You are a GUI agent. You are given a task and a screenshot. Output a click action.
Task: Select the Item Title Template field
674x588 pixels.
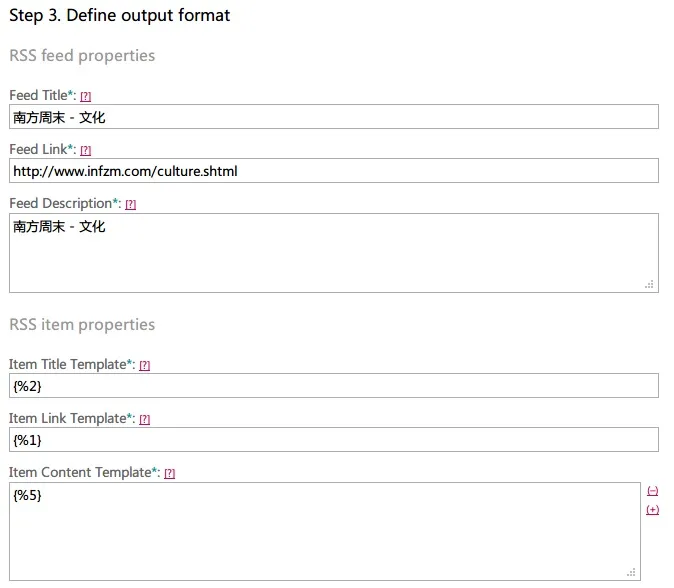pyautogui.click(x=334, y=386)
